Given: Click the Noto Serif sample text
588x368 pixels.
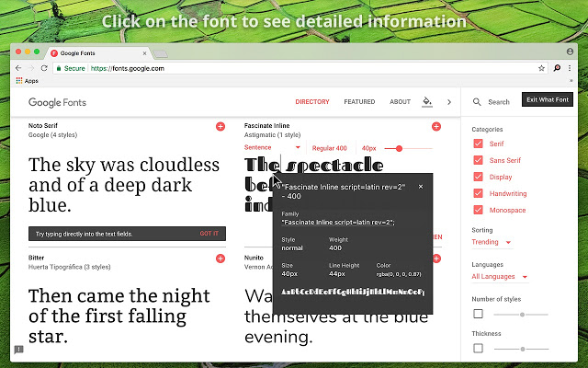Looking at the screenshot, I should (x=124, y=185).
